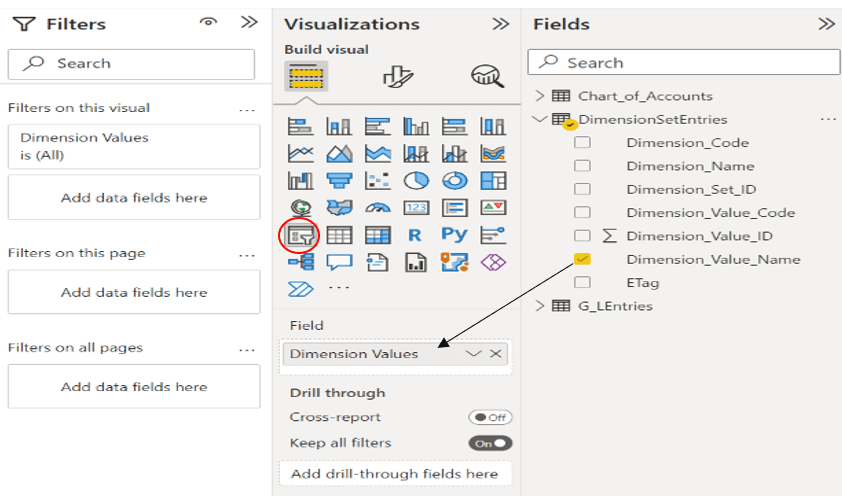Open Dimension Values field dropdown arrow
Screen dimensions: 842x496
(x=473, y=354)
